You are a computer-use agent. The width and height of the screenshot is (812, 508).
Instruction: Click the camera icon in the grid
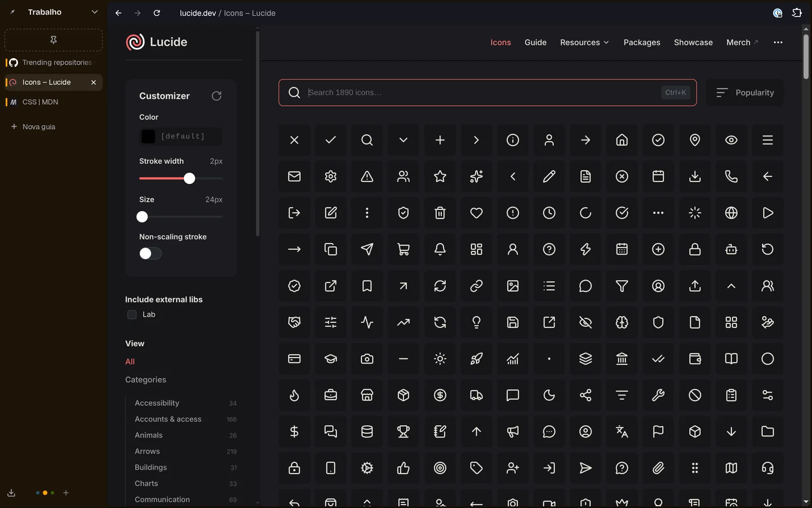click(x=367, y=359)
